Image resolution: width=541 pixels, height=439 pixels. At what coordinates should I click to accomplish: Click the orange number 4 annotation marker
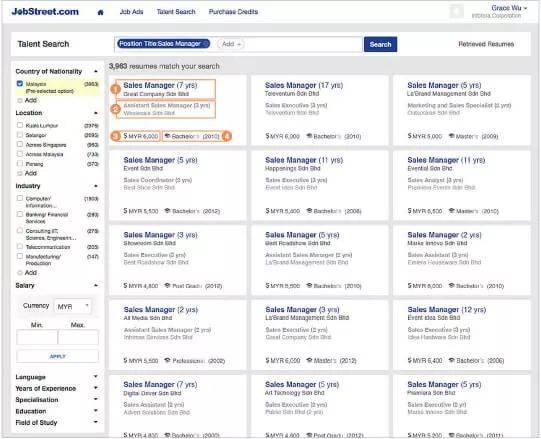tap(227, 136)
